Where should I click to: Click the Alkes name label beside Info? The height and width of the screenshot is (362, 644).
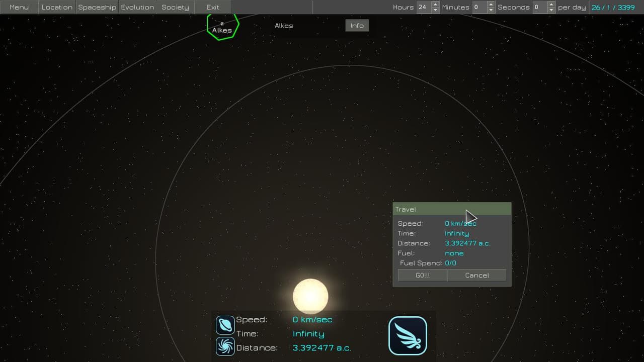click(284, 26)
